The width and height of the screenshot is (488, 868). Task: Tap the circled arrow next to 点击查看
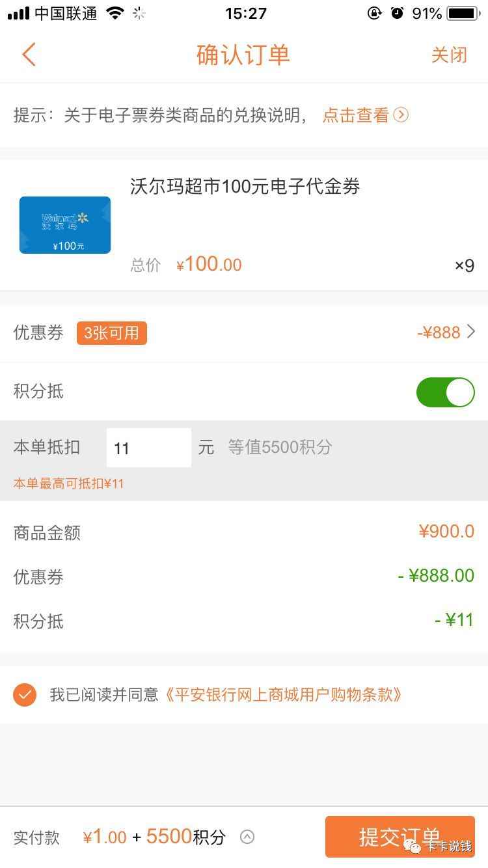coord(401,115)
